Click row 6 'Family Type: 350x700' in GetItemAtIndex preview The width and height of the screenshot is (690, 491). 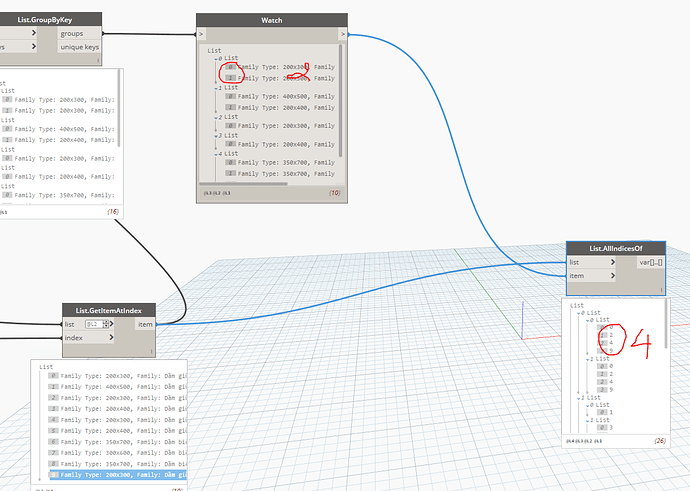117,442
